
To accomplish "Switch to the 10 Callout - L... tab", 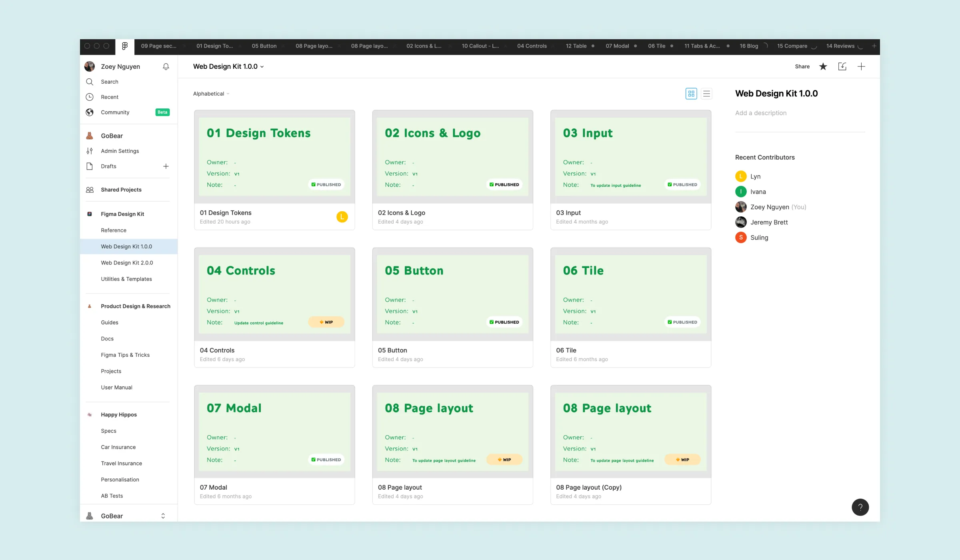I will tap(480, 46).
